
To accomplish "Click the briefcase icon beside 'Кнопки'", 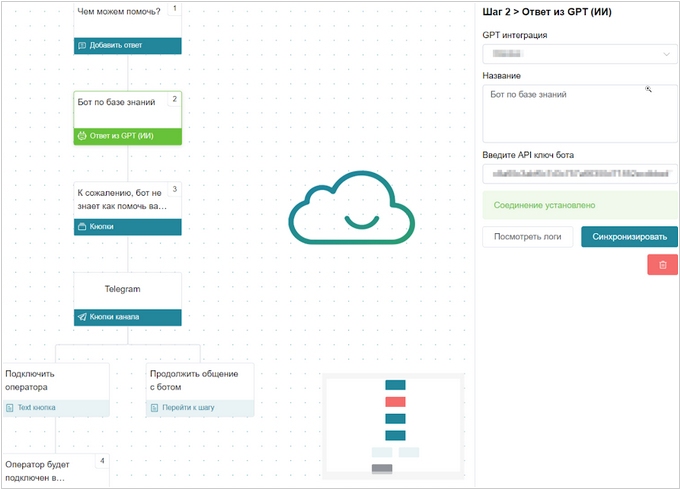I will coord(82,227).
